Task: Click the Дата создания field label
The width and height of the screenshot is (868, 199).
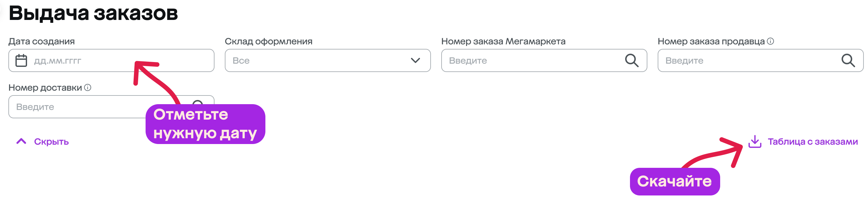Action: (x=42, y=41)
